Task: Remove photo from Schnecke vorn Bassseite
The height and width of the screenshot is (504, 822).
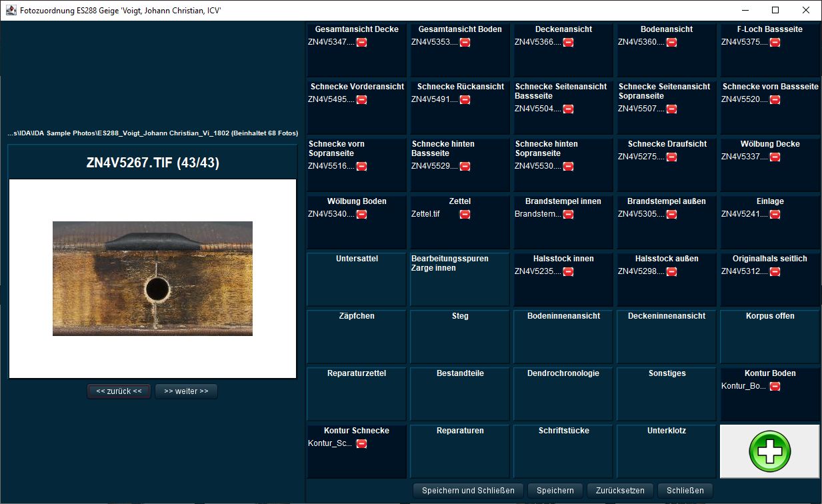Action: (775, 100)
